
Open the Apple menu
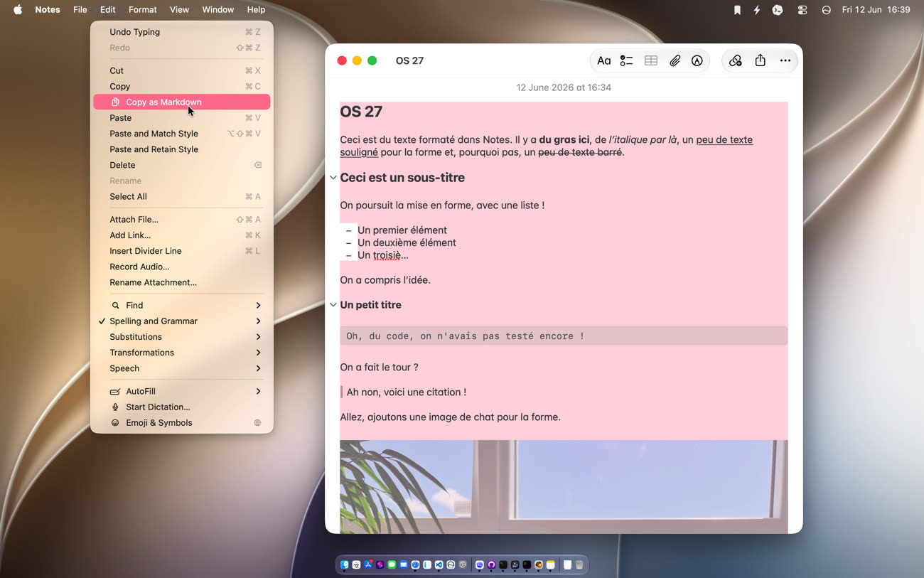[18, 9]
